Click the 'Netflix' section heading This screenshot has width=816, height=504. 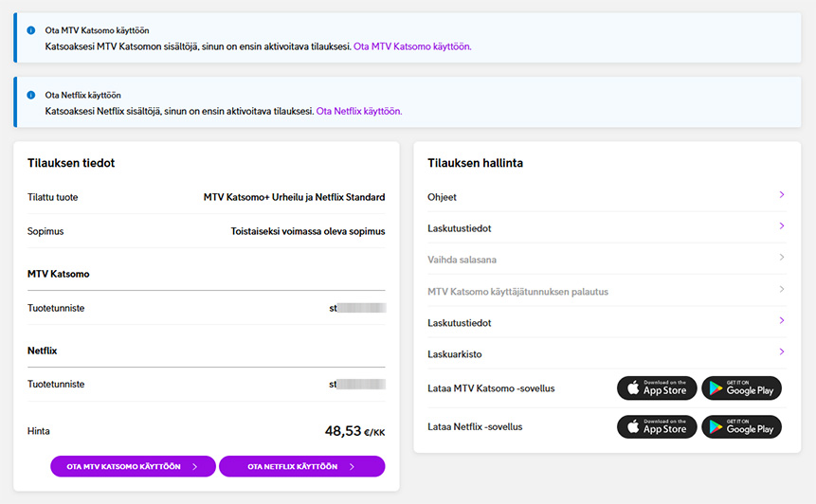pyautogui.click(x=42, y=351)
